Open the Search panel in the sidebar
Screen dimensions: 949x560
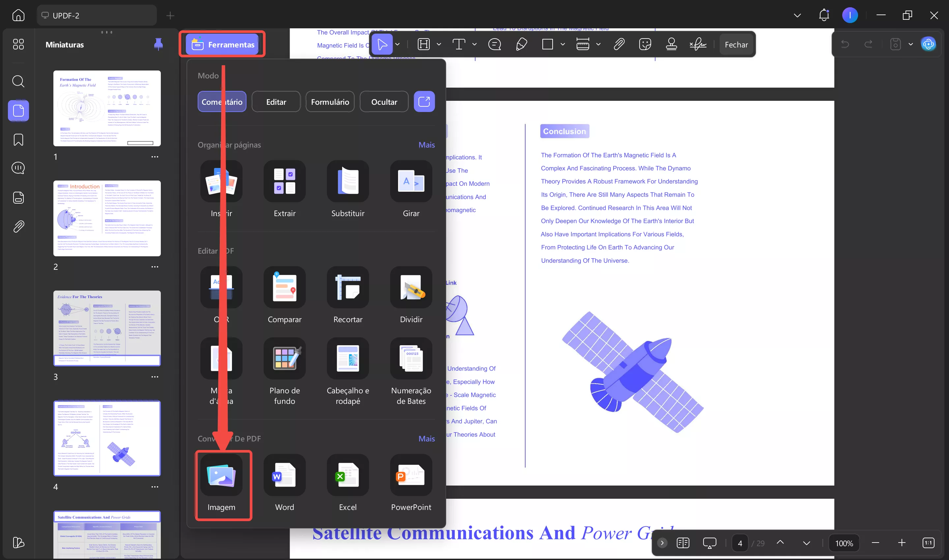(18, 81)
